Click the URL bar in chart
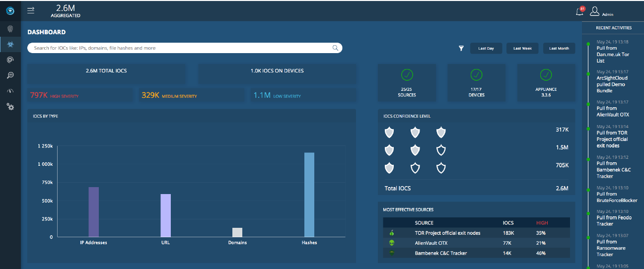 (x=165, y=215)
